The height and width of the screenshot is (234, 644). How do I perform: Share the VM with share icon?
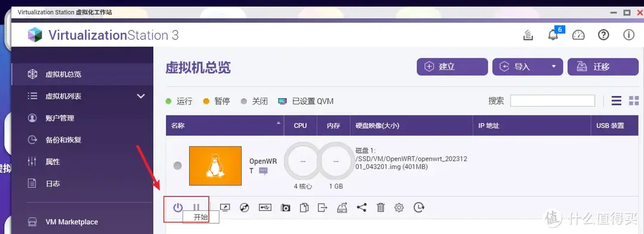point(361,207)
